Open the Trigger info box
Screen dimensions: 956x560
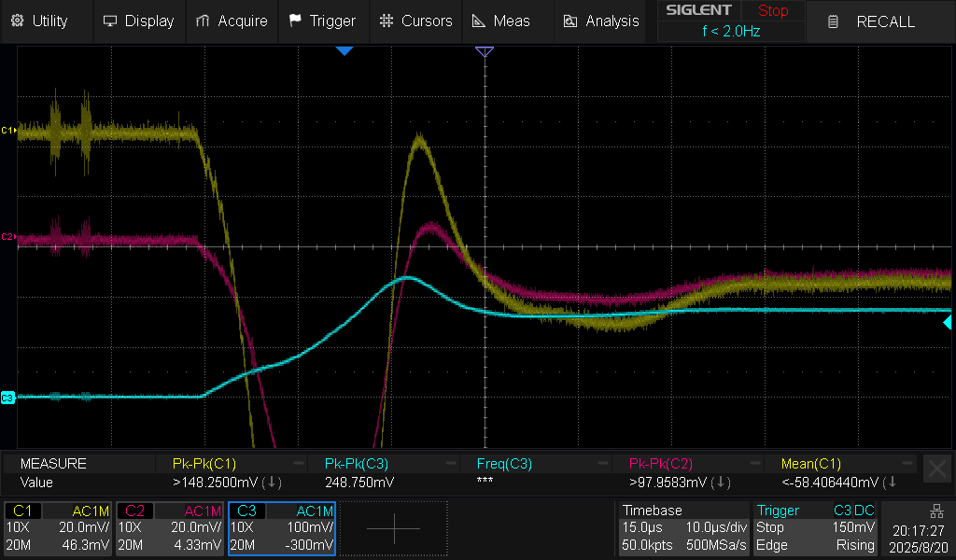point(814,528)
